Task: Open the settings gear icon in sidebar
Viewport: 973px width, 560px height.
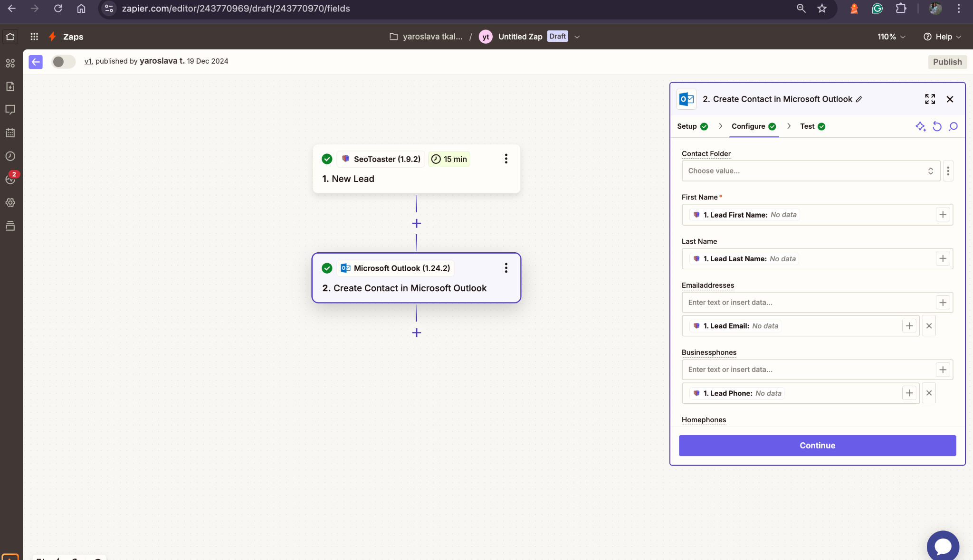Action: coord(10,203)
